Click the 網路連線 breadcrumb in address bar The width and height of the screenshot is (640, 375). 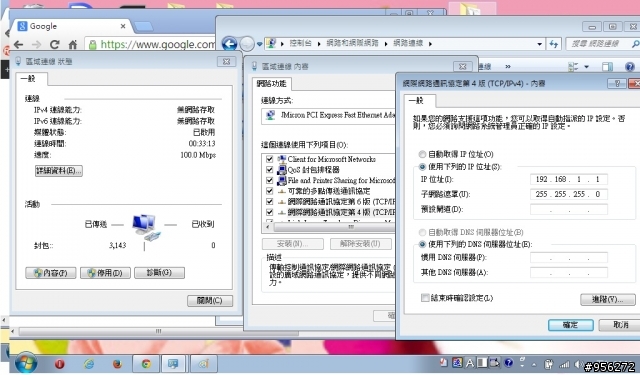point(408,43)
